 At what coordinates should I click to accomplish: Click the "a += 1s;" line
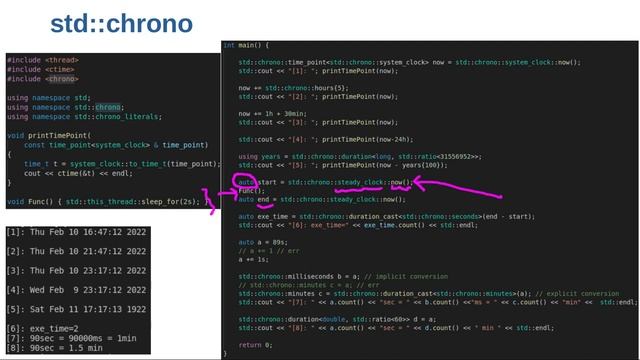[x=253, y=260]
